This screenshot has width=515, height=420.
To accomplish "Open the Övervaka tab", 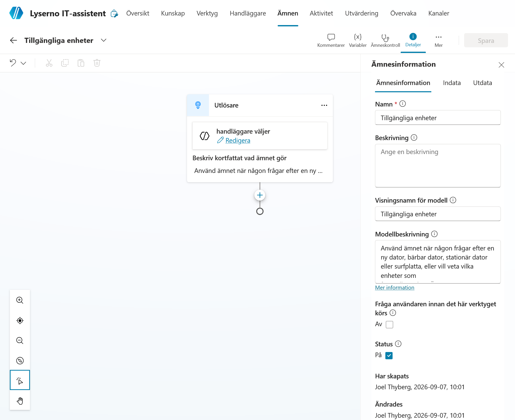I will click(x=403, y=13).
